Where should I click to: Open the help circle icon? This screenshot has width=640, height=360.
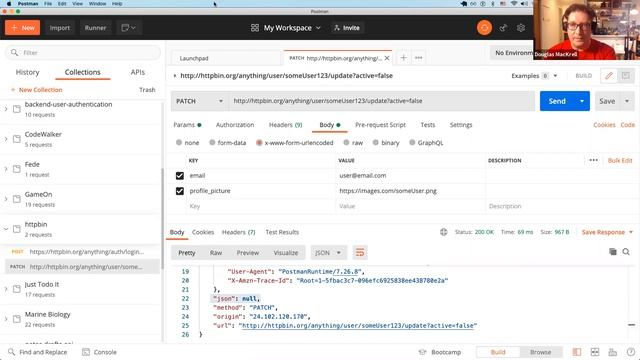(631, 352)
